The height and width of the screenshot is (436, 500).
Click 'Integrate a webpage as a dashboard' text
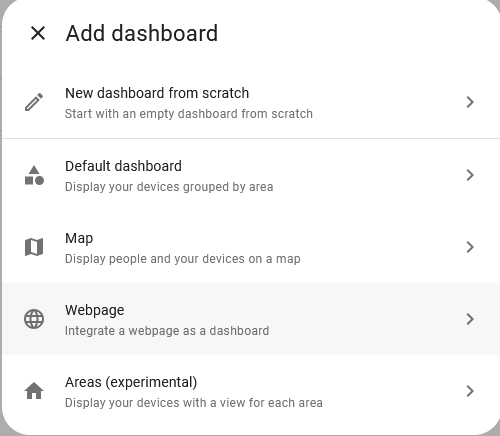point(167,331)
